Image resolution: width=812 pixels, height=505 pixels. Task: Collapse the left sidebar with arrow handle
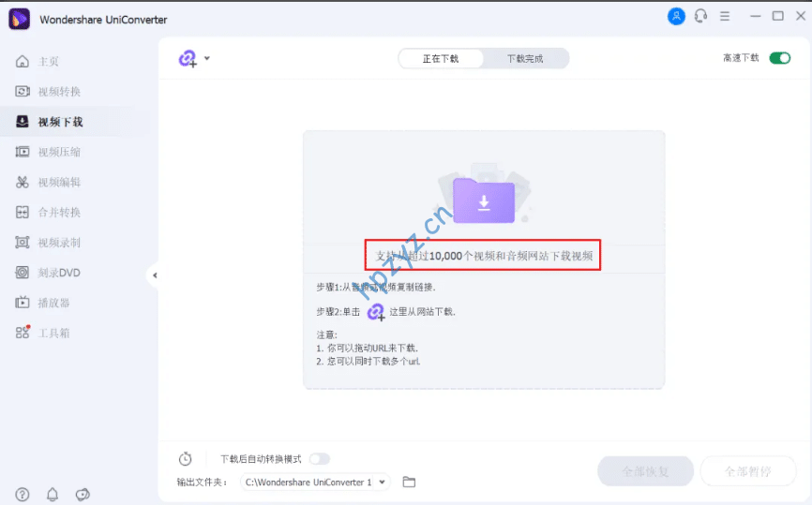[x=154, y=275]
